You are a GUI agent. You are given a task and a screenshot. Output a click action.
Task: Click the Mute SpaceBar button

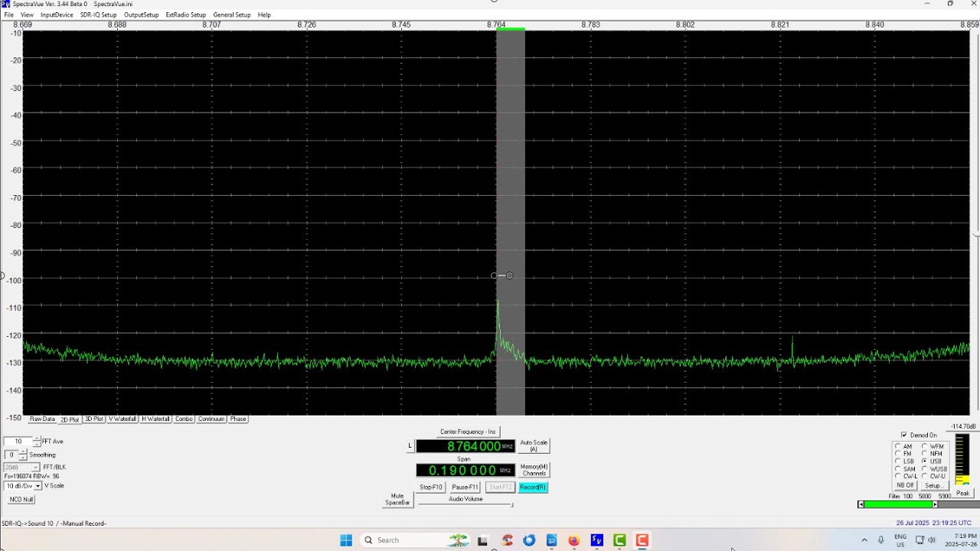point(397,500)
